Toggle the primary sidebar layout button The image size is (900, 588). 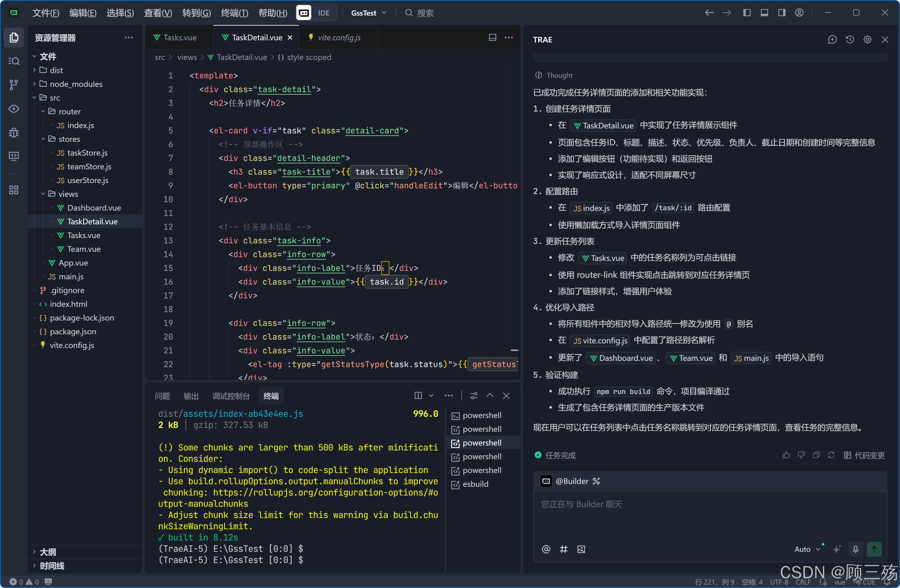(x=747, y=13)
